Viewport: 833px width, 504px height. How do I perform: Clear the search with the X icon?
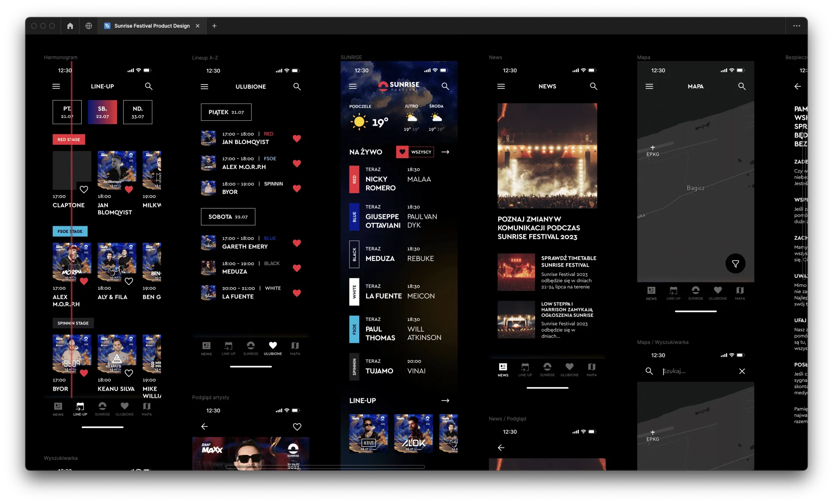(742, 371)
